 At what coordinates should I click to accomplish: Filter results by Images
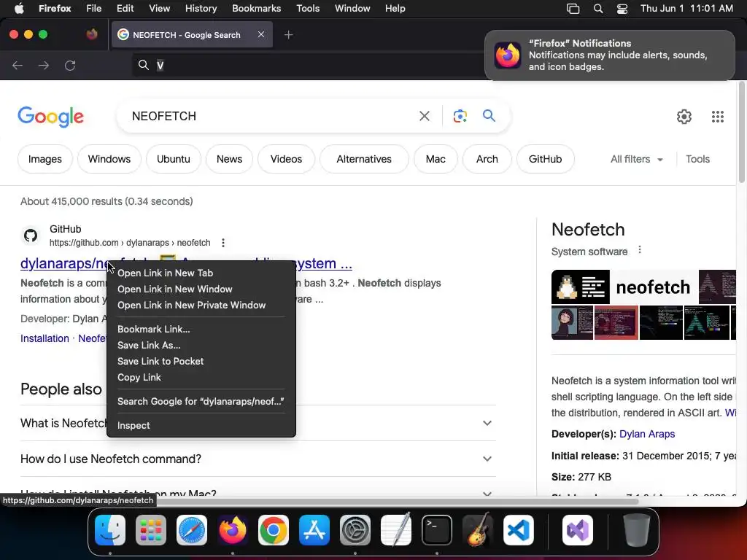tap(45, 159)
